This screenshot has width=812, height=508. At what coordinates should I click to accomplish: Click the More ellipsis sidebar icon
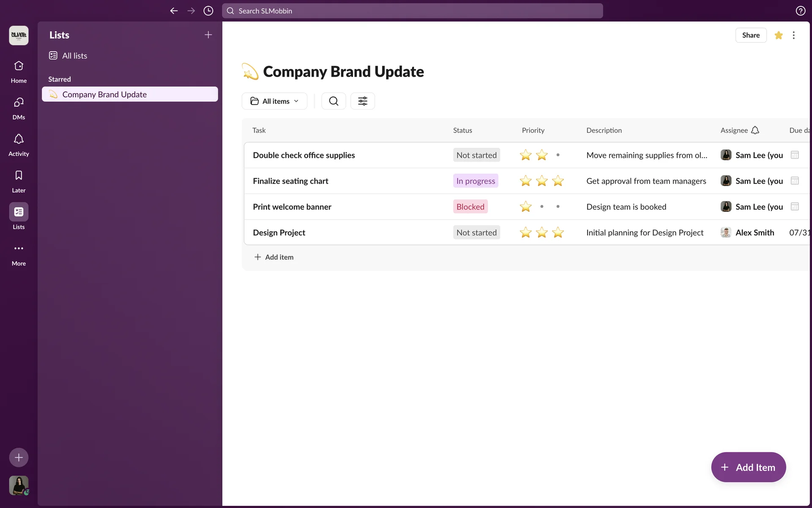19,248
